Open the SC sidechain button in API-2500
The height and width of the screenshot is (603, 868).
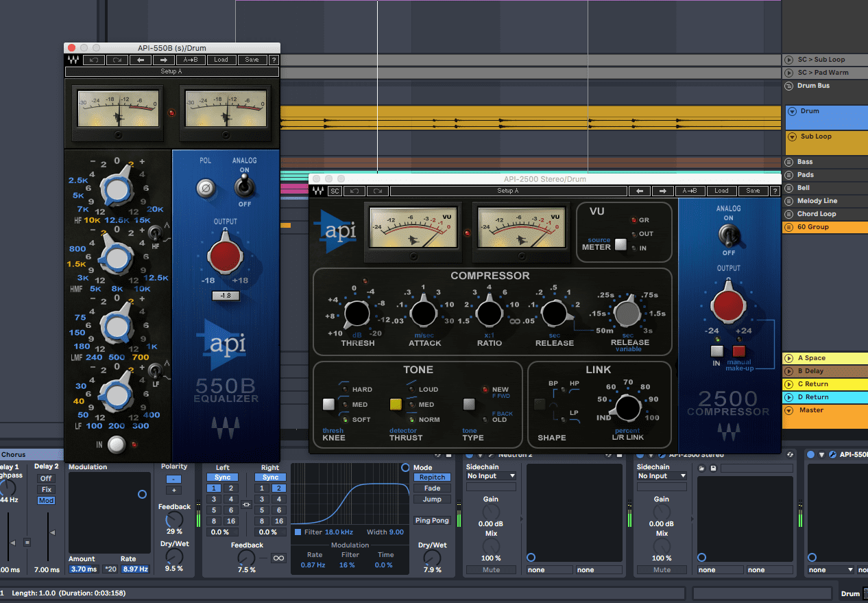click(x=335, y=191)
